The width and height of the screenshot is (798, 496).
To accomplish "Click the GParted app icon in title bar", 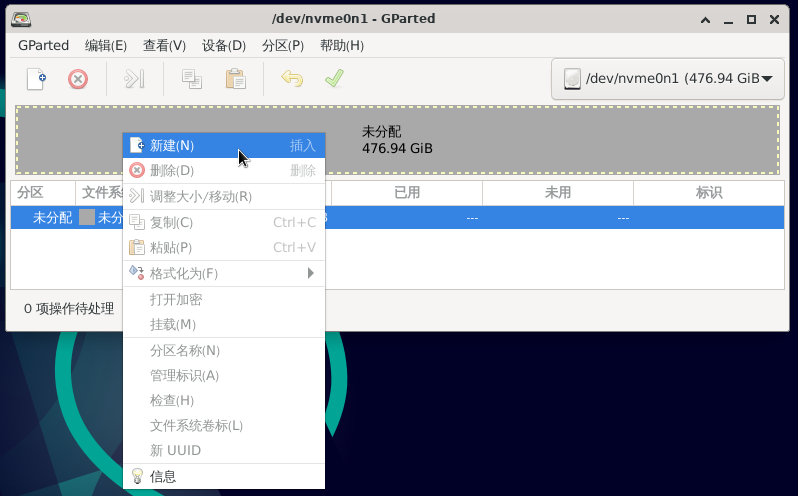I will (21, 19).
